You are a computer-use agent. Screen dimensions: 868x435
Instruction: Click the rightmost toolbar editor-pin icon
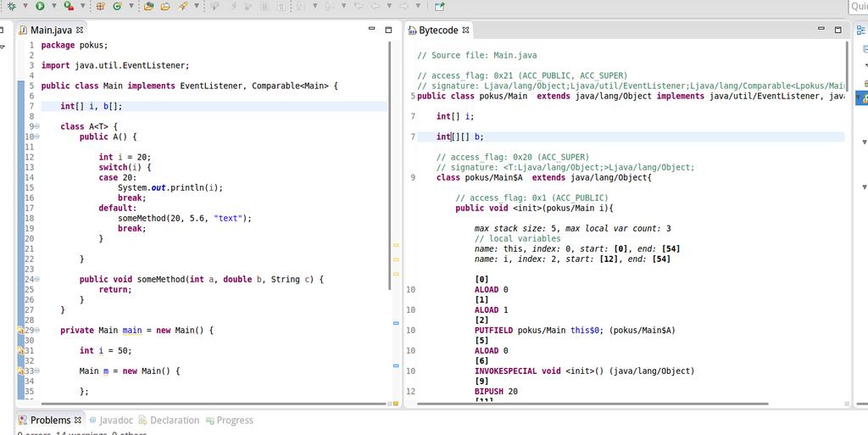(440, 6)
